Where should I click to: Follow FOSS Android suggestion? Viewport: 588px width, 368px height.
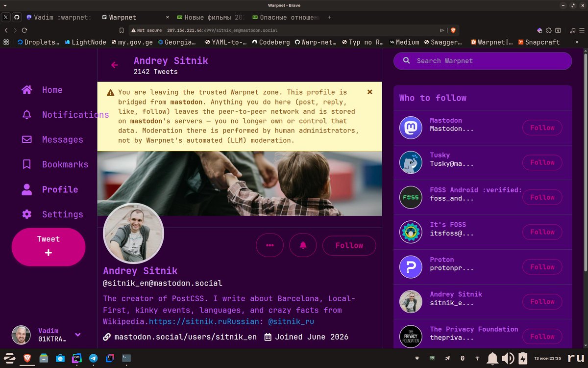click(542, 197)
